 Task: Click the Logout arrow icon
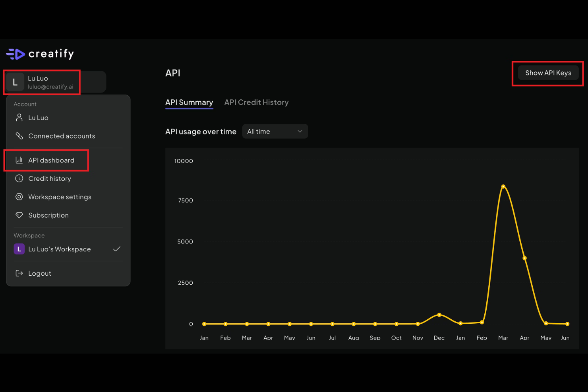tap(19, 273)
